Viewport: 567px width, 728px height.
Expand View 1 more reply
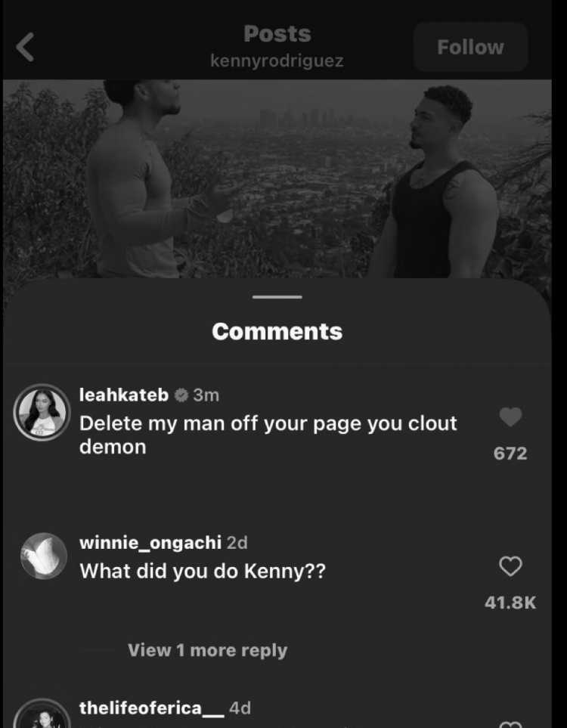(x=208, y=650)
